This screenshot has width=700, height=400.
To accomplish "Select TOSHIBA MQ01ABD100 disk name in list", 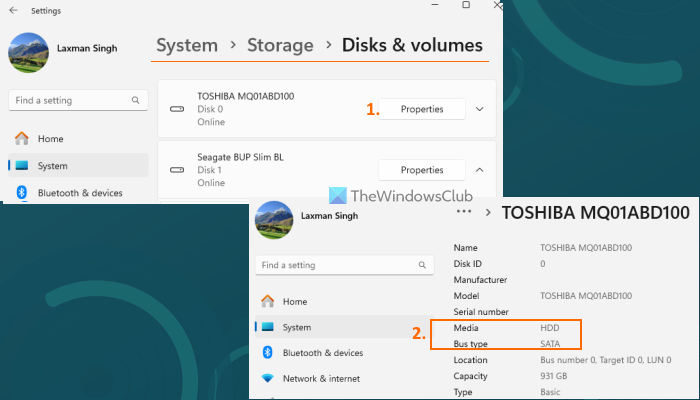I will (x=246, y=96).
